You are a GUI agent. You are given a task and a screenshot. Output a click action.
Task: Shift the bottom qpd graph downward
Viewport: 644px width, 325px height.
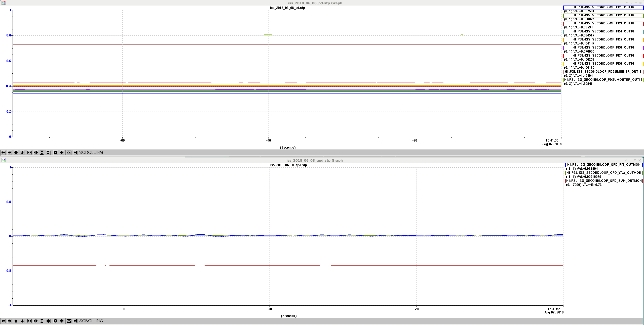click(x=22, y=321)
